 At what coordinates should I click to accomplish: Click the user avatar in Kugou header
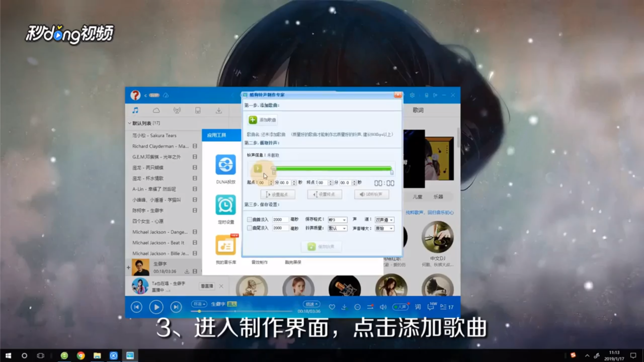(135, 95)
